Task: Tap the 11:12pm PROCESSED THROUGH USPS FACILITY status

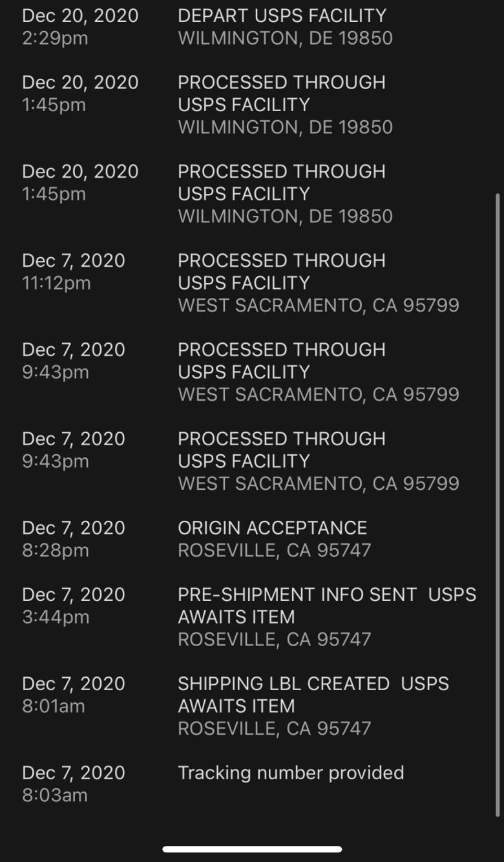Action: [282, 271]
